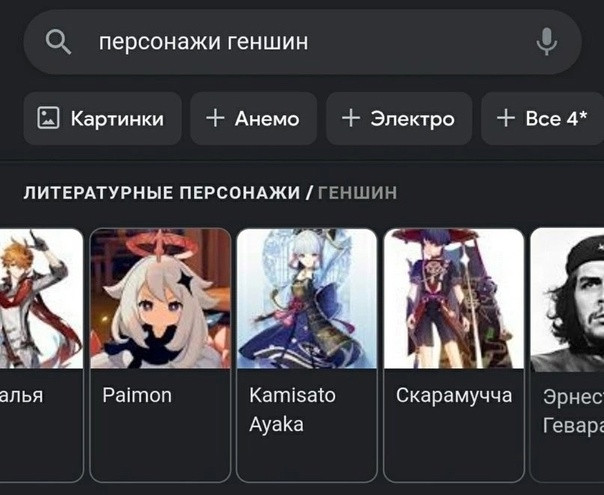Add Анемо to the search query
This screenshot has width=604, height=495.
point(253,118)
